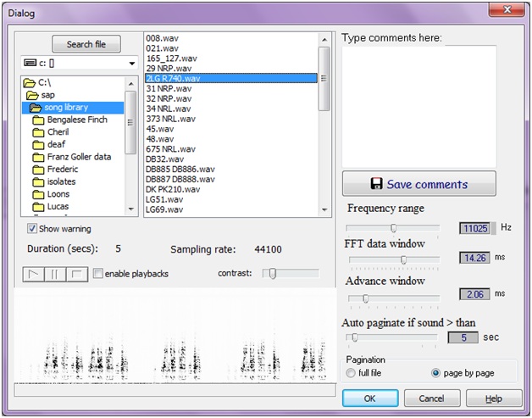Enable playbacks checkbox
This screenshot has width=532, height=418.
tap(97, 273)
